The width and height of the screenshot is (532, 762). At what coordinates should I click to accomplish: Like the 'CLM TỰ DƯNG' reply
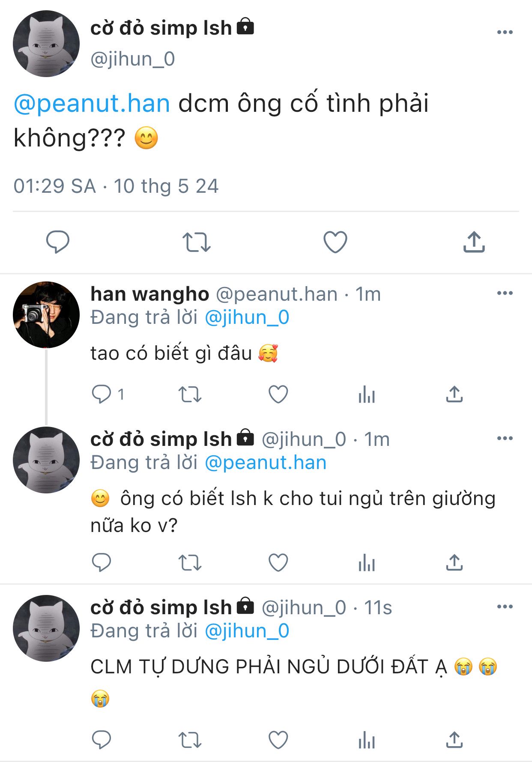coord(278,740)
